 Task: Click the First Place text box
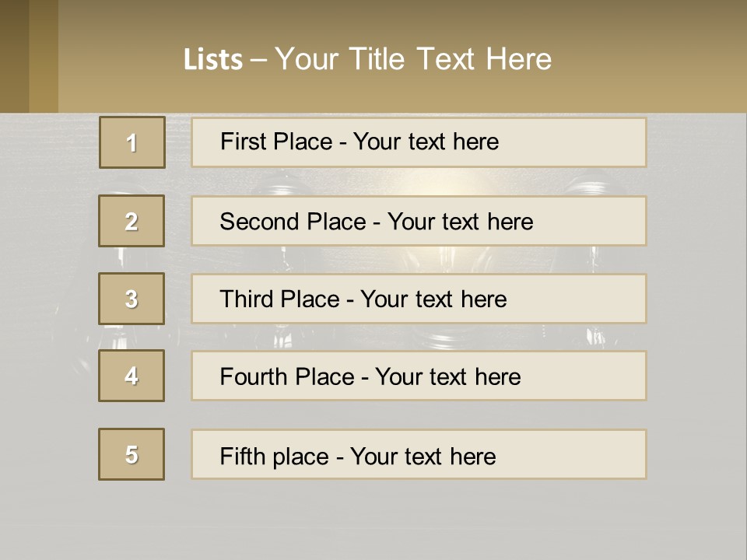pyautogui.click(x=419, y=142)
